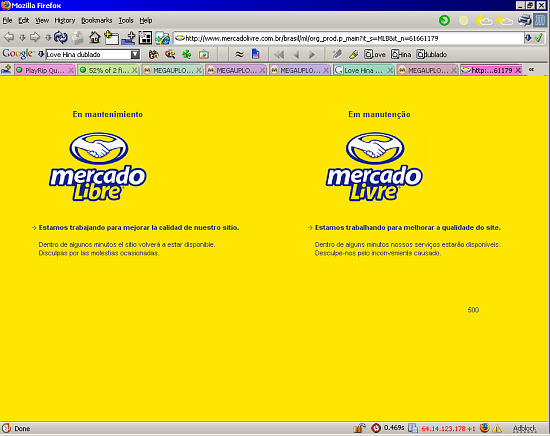Switch to the PlayRip Qu... tab

44,70
